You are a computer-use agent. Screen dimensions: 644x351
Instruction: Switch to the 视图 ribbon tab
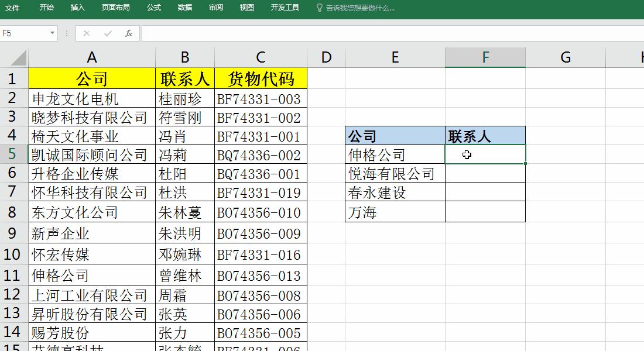pos(246,8)
